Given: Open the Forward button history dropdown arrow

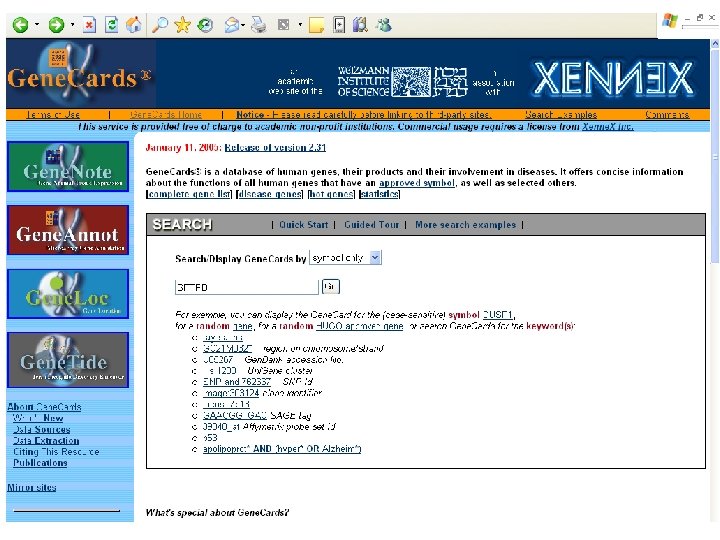Looking at the screenshot, I should coord(72,24).
